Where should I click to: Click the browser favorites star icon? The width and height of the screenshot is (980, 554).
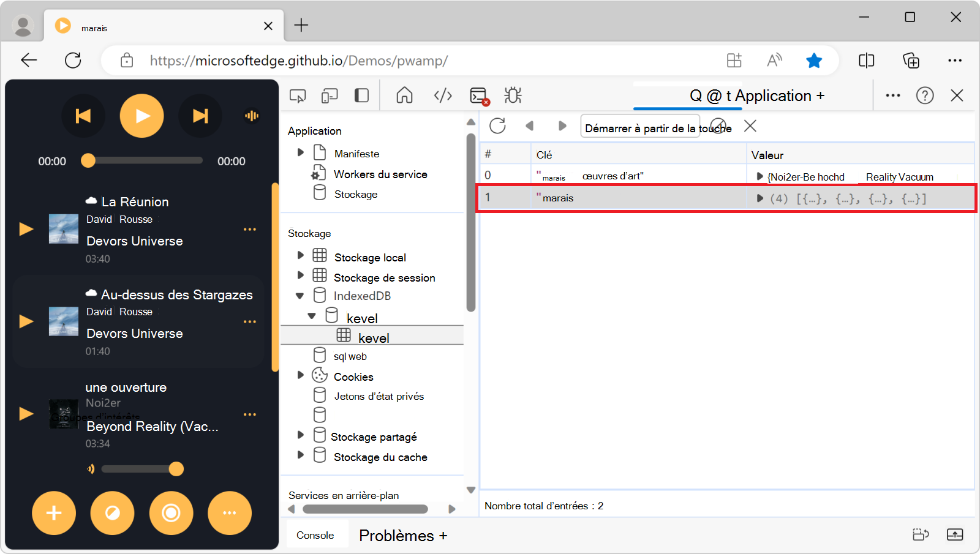814,61
